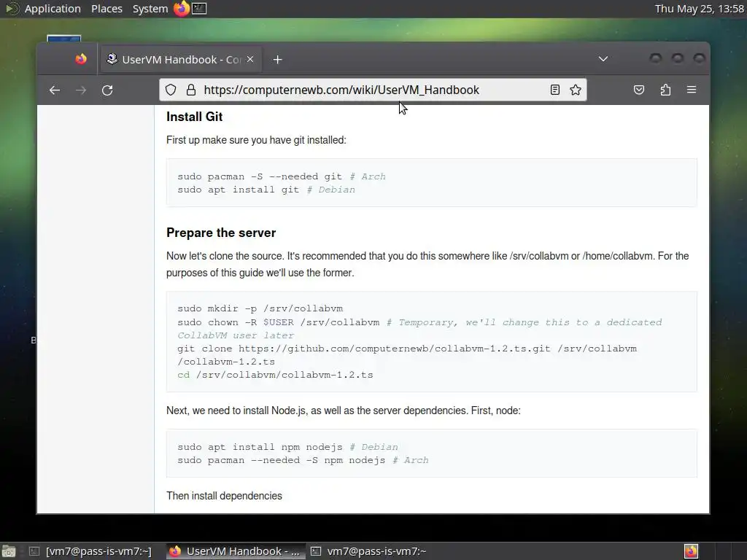Image resolution: width=747 pixels, height=560 pixels.
Task: Click the site security padlock icon
Action: click(x=191, y=90)
